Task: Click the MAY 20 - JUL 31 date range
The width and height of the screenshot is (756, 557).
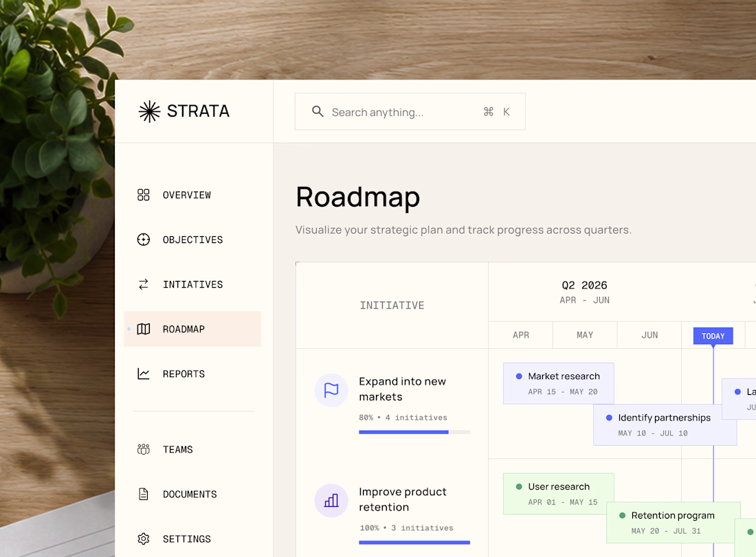Action: pyautogui.click(x=666, y=531)
